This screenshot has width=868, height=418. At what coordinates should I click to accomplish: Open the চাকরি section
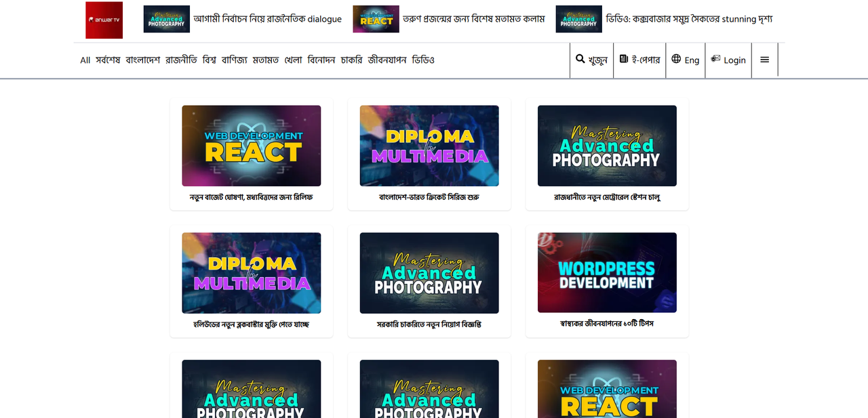click(351, 60)
